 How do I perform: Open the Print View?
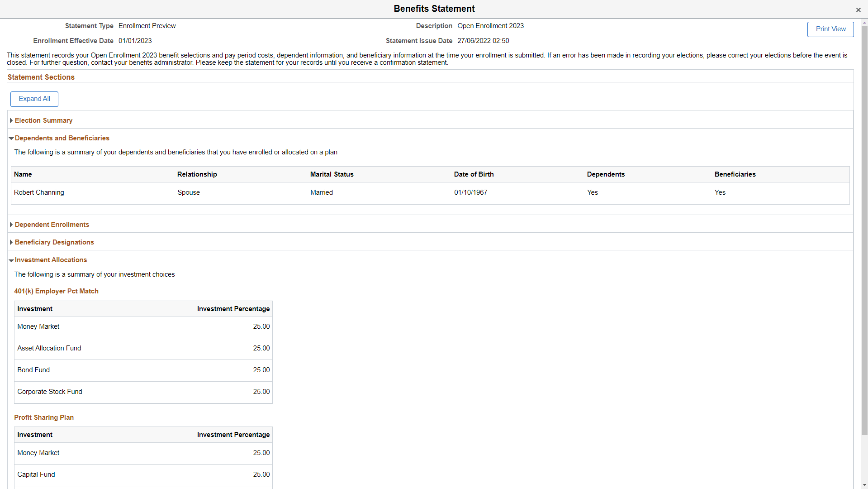coord(830,29)
